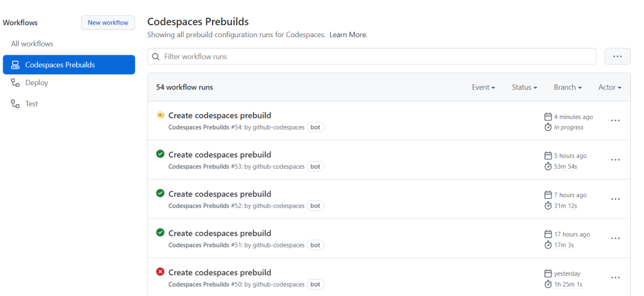644x296 pixels.
Task: Open the three-dot options menu for run #51
Action: (616, 238)
